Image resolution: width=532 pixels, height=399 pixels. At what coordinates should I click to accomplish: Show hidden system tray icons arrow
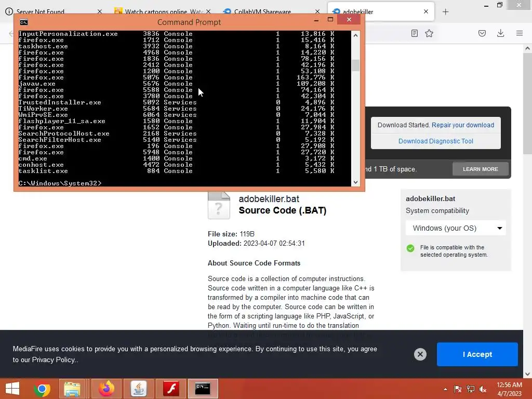(445, 389)
